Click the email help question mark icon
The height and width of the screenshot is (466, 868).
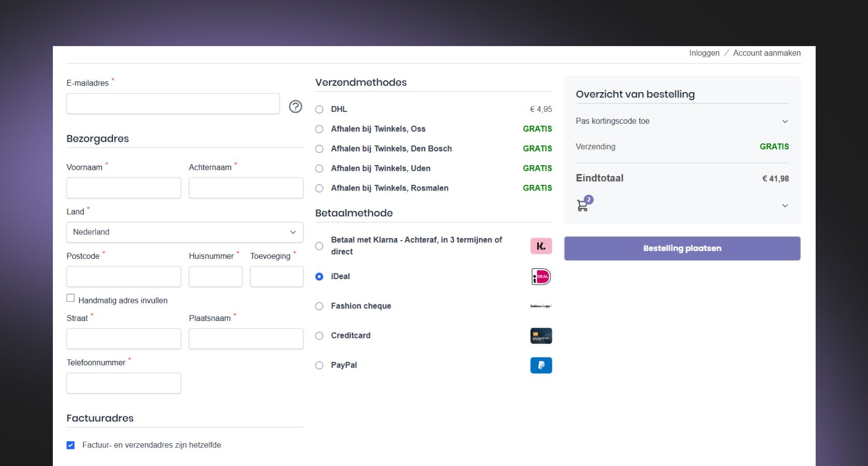point(295,106)
